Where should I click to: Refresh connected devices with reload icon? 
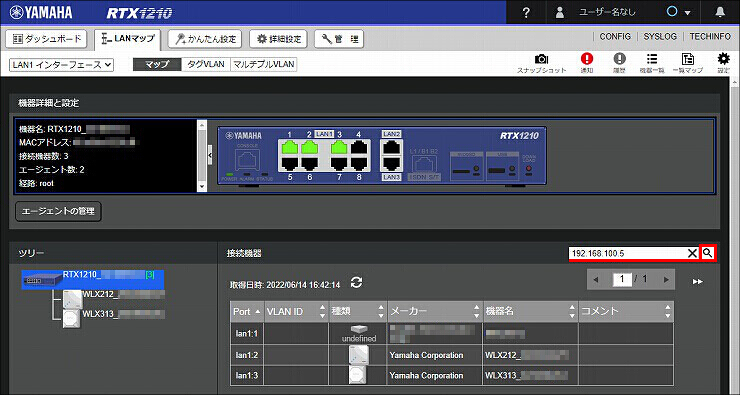click(356, 283)
